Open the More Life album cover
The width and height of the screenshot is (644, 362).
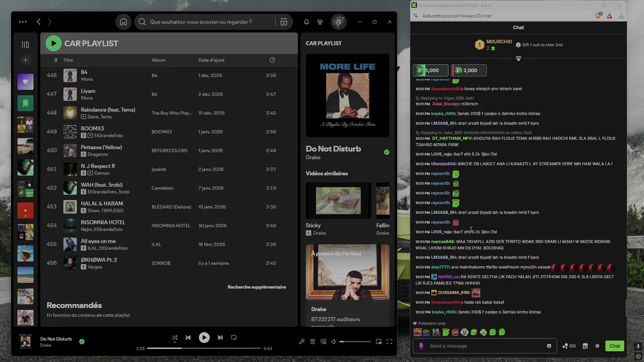(348, 96)
